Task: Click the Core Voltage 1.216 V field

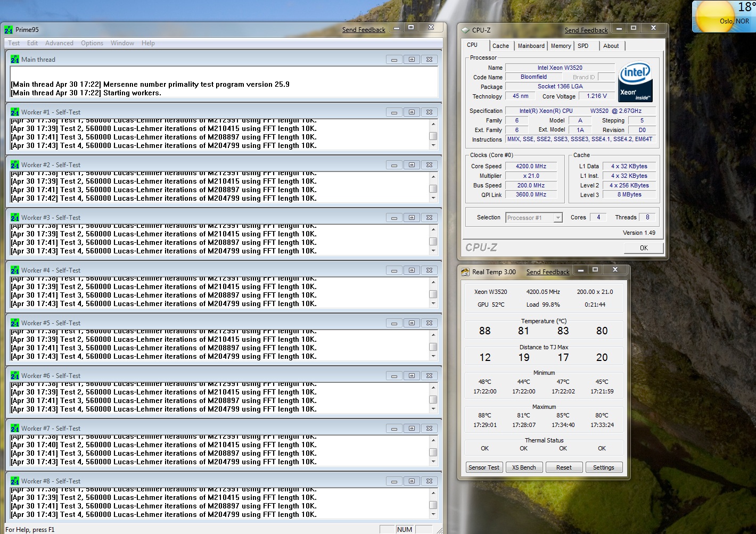Action: click(596, 96)
